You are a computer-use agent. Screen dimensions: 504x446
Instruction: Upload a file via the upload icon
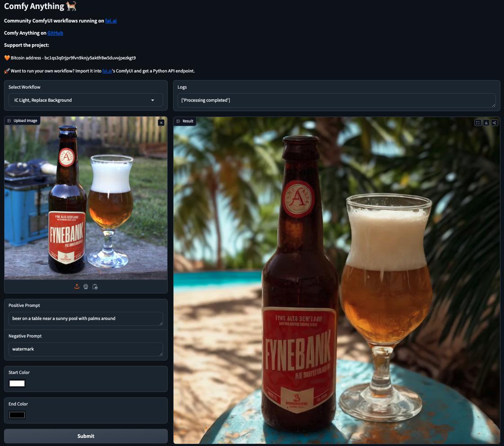[77, 286]
